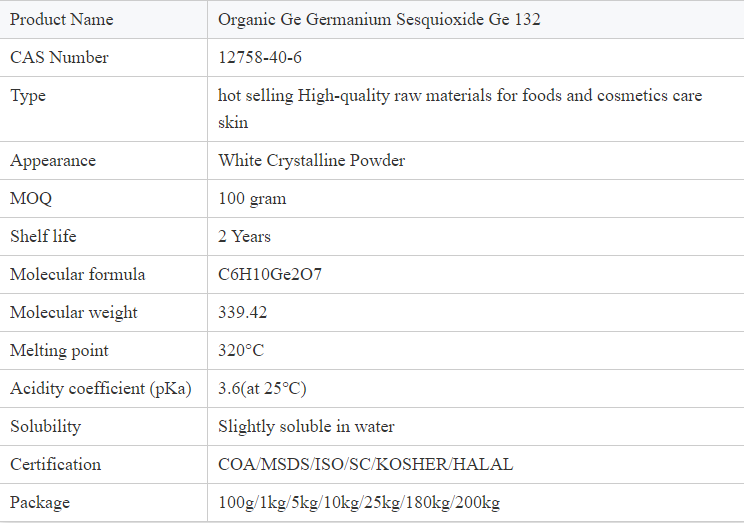Click the Molecular weight label
The height and width of the screenshot is (523, 744).
click(x=74, y=312)
